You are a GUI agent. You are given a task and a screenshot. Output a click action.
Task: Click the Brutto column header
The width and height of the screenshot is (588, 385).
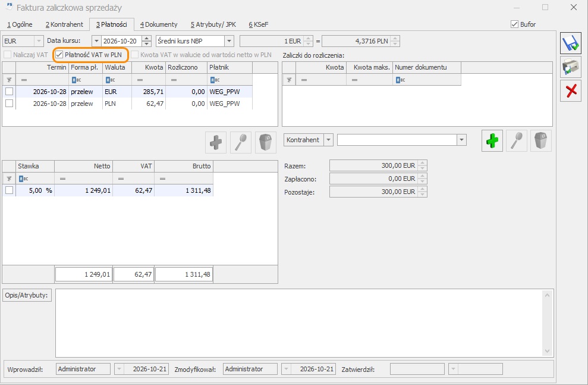[184, 166]
